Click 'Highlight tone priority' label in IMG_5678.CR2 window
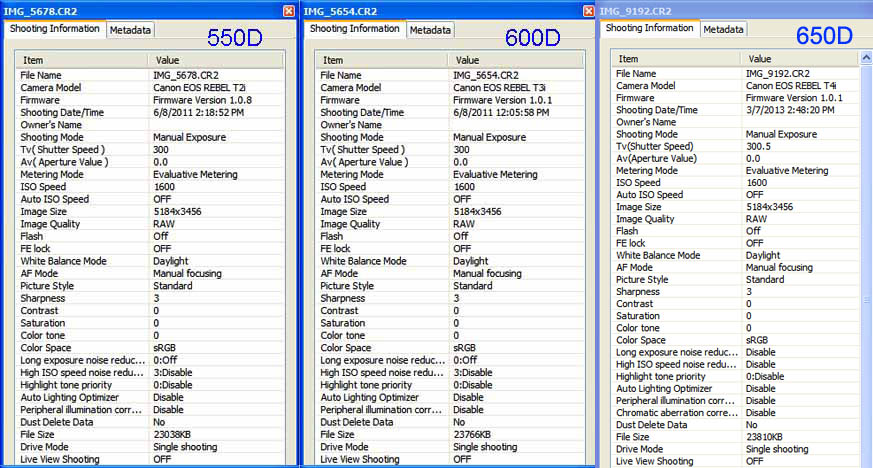The image size is (873, 468). click(x=66, y=385)
